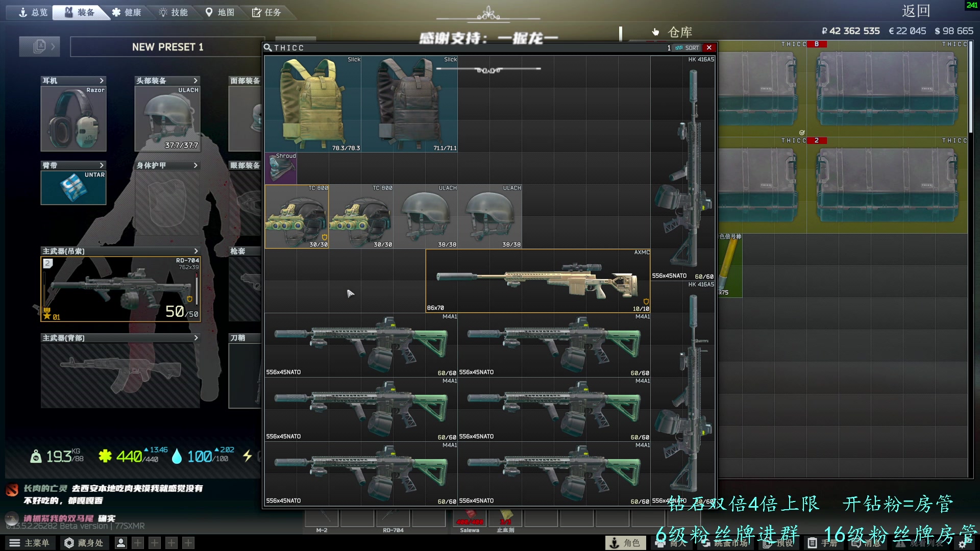Click the NEW PRESET 1 name field
The image size is (980, 551).
tap(167, 47)
